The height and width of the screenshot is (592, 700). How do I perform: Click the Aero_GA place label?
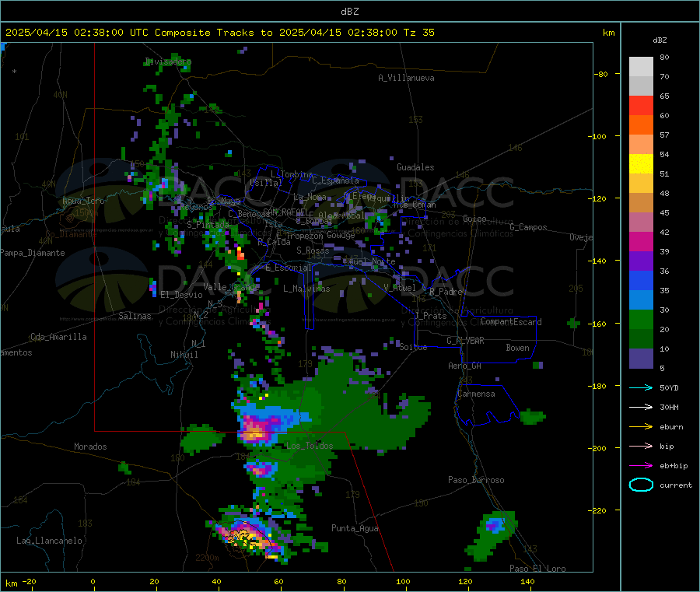[464, 366]
